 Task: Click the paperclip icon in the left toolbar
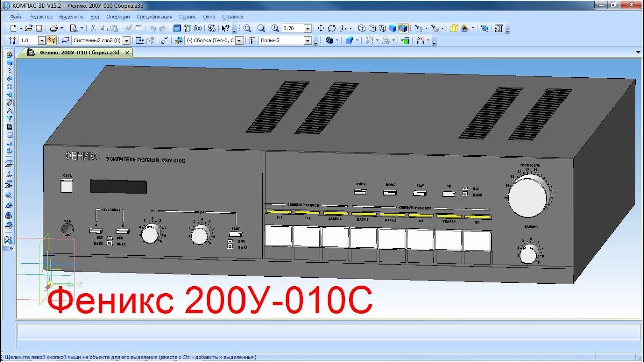coord(9,103)
